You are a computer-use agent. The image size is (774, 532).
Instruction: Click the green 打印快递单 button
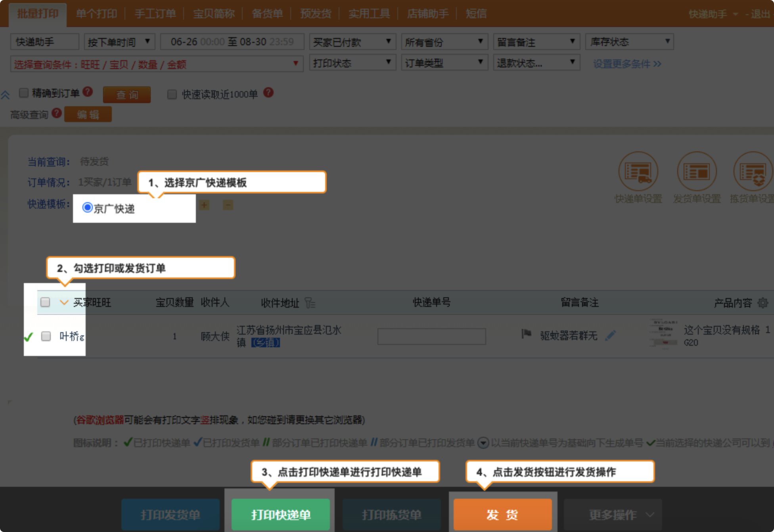(x=281, y=515)
